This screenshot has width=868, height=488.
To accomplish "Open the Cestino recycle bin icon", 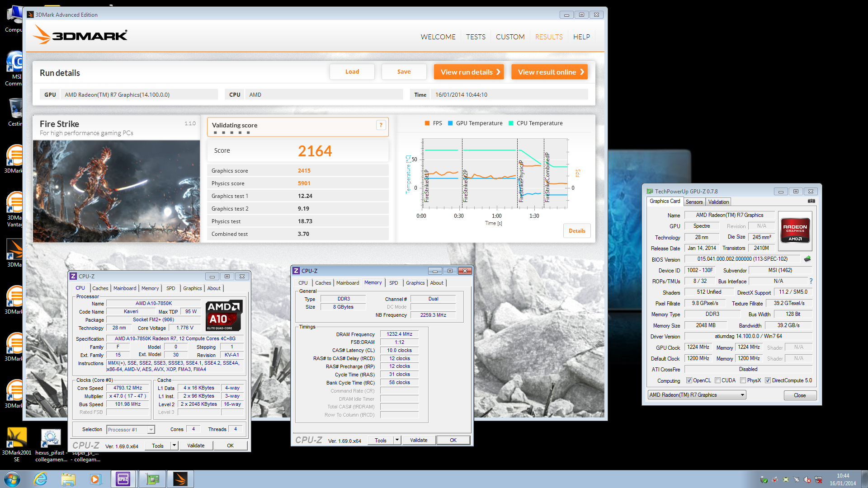I will 14,112.
